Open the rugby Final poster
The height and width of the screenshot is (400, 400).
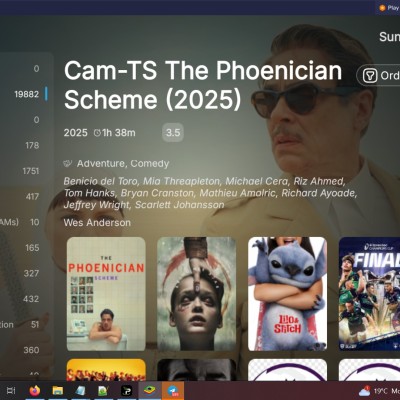point(369,294)
